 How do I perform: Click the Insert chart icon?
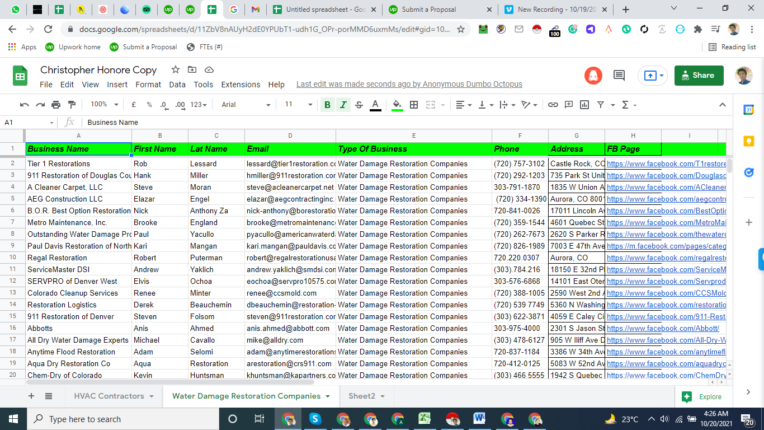click(x=585, y=105)
